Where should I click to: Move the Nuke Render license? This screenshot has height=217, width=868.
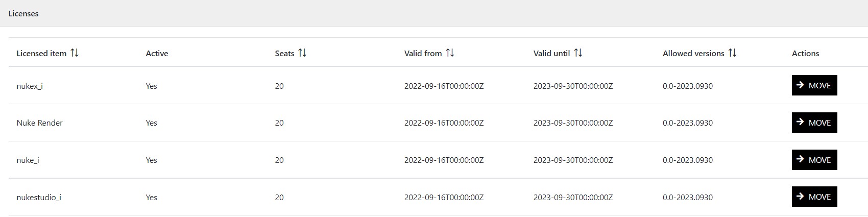(x=814, y=123)
